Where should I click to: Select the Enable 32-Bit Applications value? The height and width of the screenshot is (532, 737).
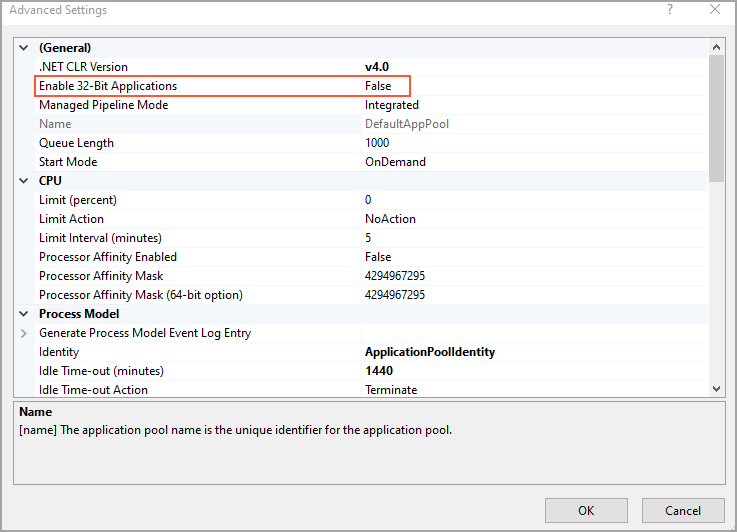pos(378,86)
